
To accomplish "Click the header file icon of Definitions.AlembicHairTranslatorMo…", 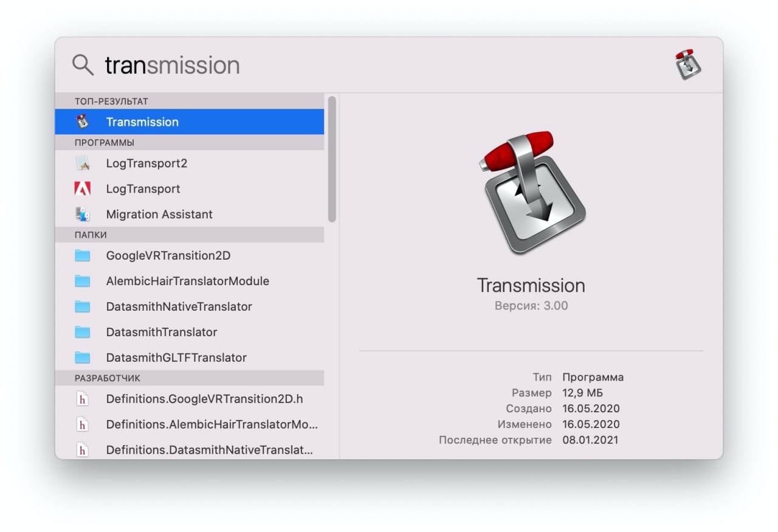I will point(83,424).
